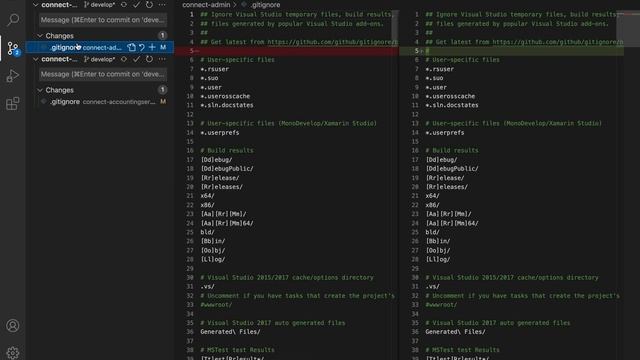Open the Accounts menu icon
This screenshot has width=640, height=360.
pos(13,325)
